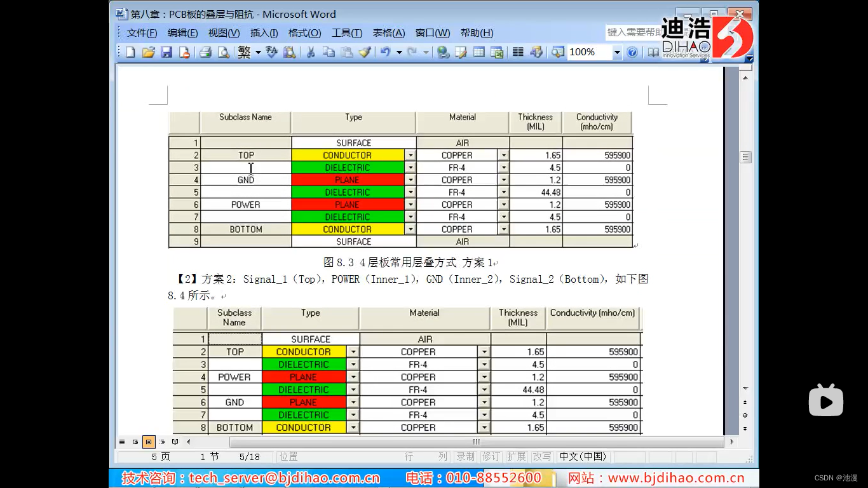Click the Permission icon in the toolbar
Image resolution: width=868 pixels, height=488 pixels.
pos(184,52)
